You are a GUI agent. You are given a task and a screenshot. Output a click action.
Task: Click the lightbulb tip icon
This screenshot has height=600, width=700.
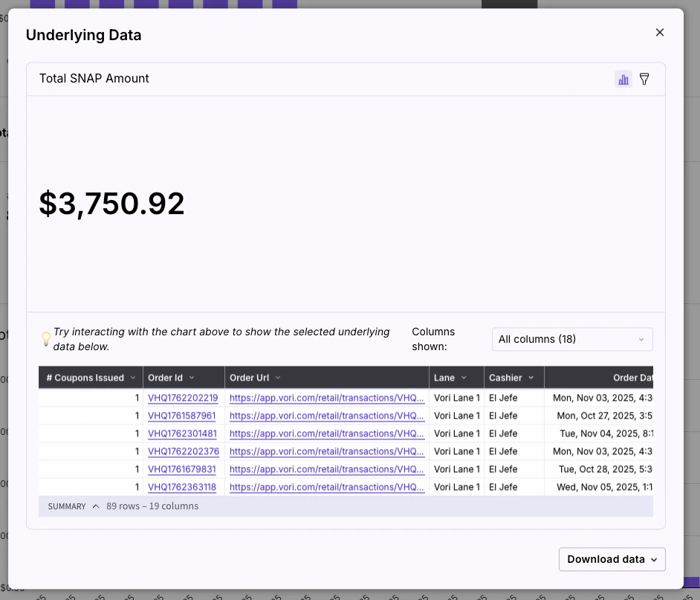pyautogui.click(x=46, y=338)
